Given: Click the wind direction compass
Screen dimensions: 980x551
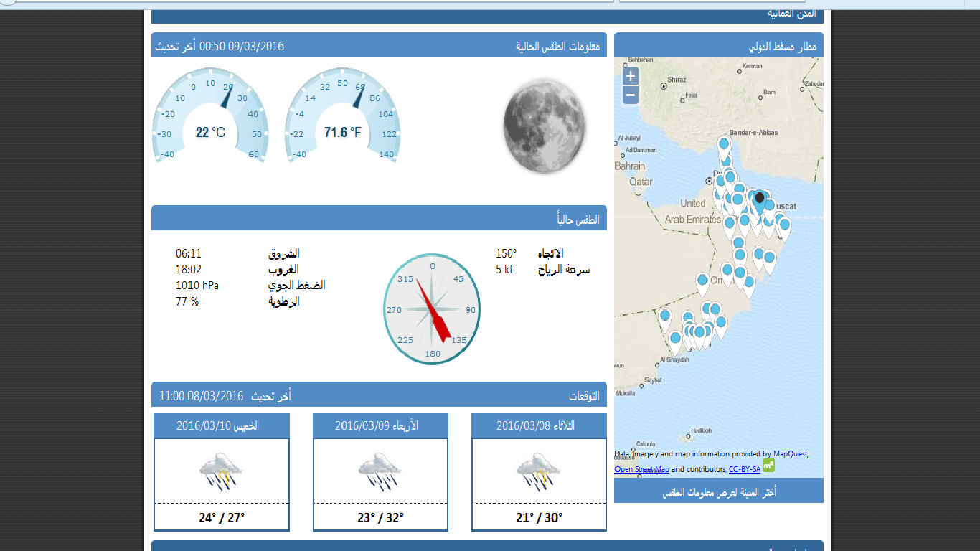Looking at the screenshot, I should (432, 309).
